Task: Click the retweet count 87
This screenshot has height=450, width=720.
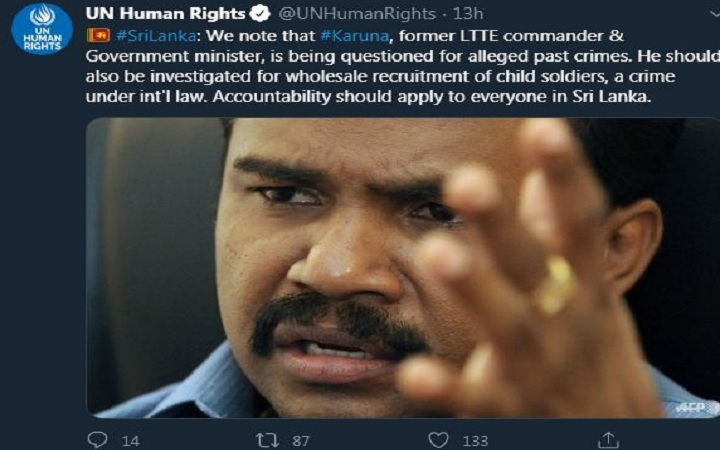Action: tap(301, 441)
